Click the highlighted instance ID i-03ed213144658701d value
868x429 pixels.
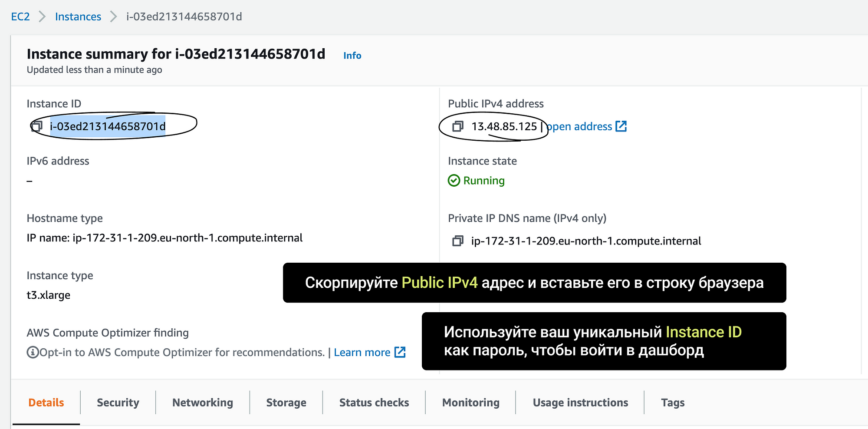108,126
